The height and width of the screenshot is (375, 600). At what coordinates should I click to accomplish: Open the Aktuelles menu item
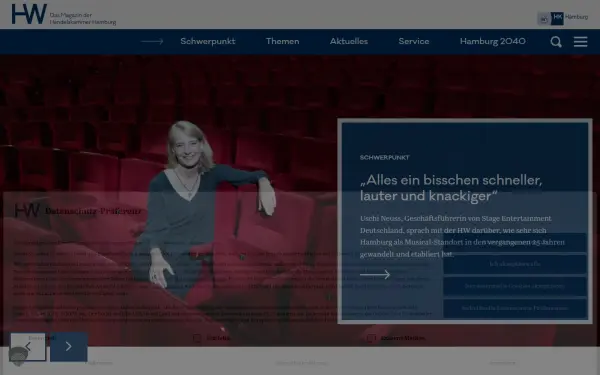[x=349, y=41]
